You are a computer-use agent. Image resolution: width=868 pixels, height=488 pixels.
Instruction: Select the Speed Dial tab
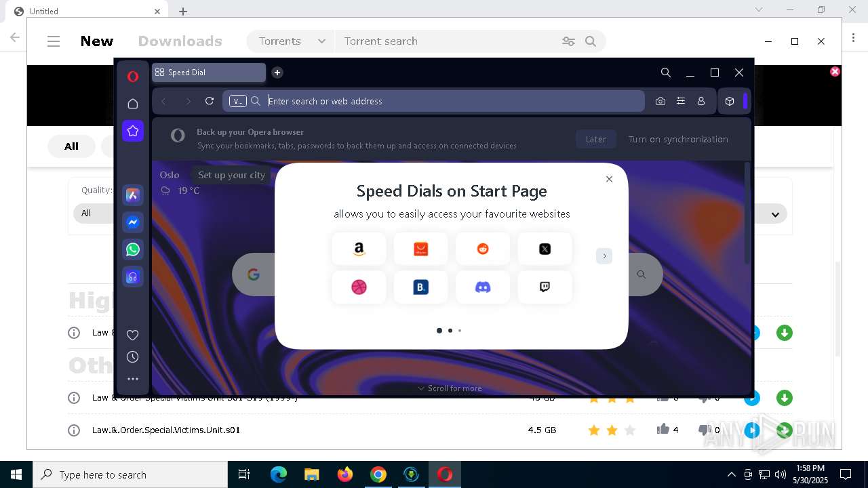tap(209, 73)
